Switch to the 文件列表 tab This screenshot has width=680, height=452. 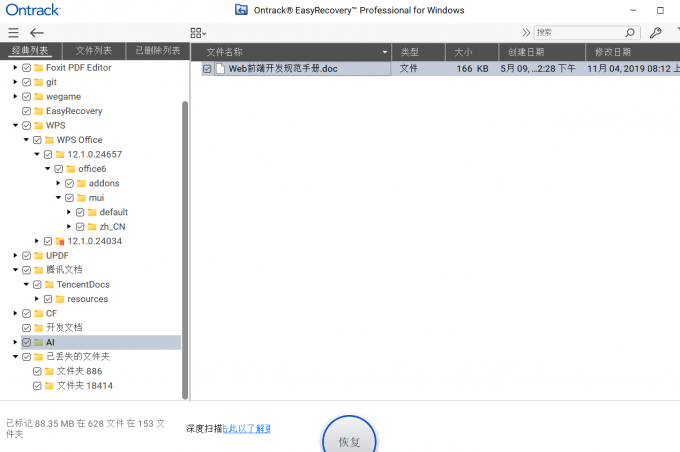pyautogui.click(x=94, y=50)
